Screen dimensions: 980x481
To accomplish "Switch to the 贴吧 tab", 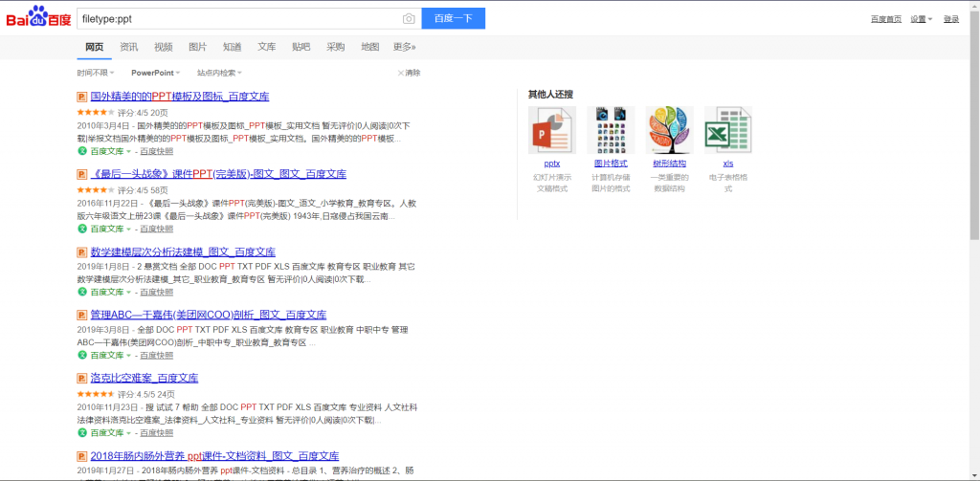I will coord(301,47).
